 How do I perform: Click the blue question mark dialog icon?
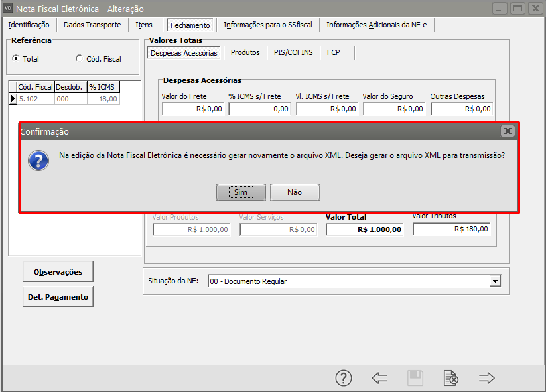(x=38, y=160)
